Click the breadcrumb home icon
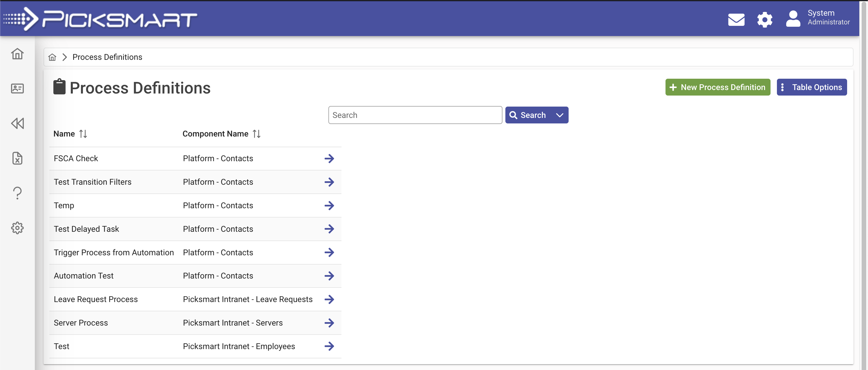Screen dimensions: 868x370 pyautogui.click(x=52, y=57)
